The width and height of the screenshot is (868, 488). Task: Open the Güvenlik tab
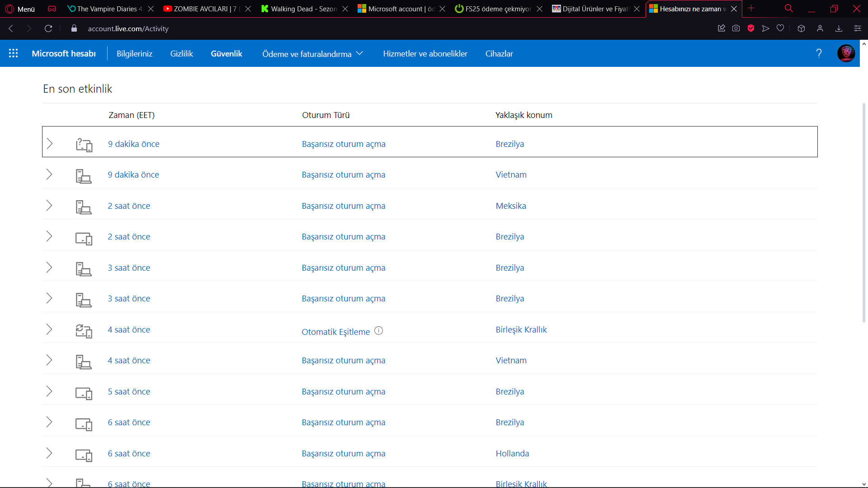tap(226, 54)
